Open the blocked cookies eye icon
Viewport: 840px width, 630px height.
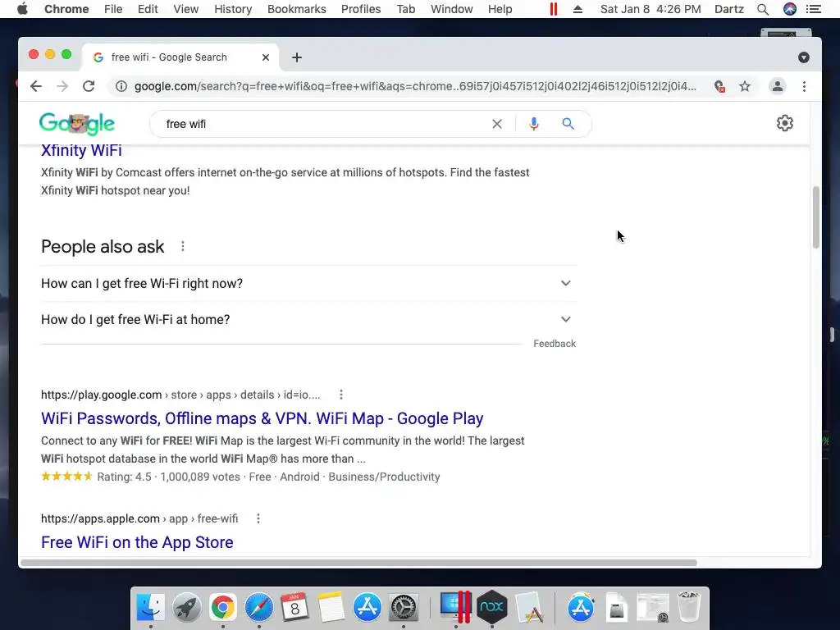coord(719,86)
